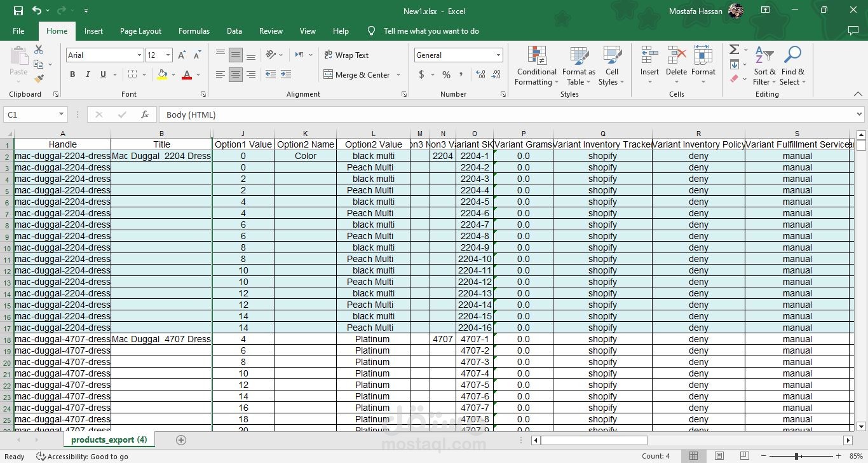Open the General number format dropdown

(498, 55)
